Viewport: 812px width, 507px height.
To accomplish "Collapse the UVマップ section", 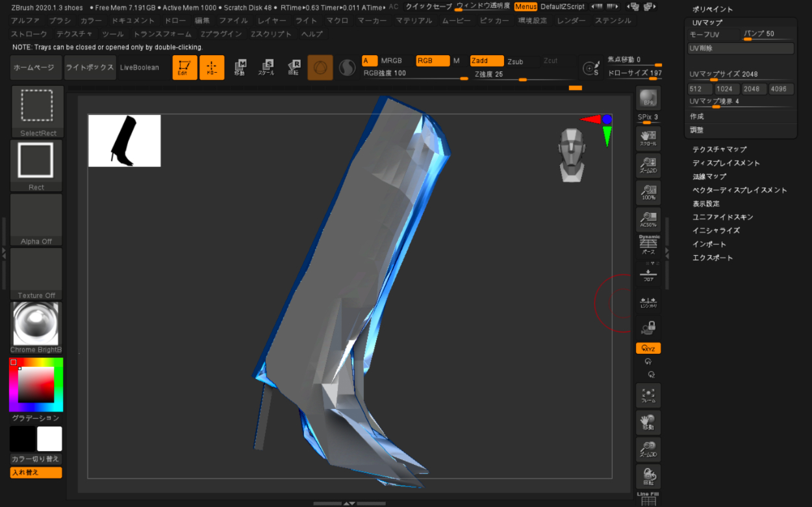I will coord(707,23).
